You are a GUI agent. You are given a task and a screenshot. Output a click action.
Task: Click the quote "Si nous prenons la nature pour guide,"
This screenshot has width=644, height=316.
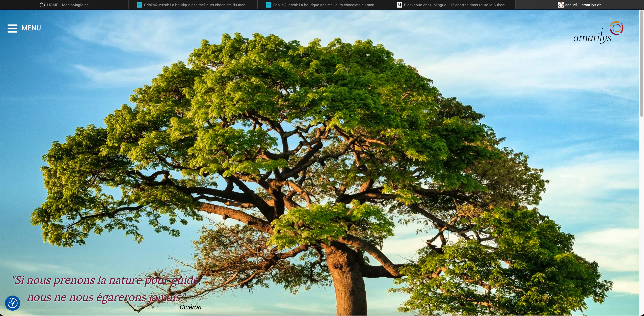[x=106, y=280]
